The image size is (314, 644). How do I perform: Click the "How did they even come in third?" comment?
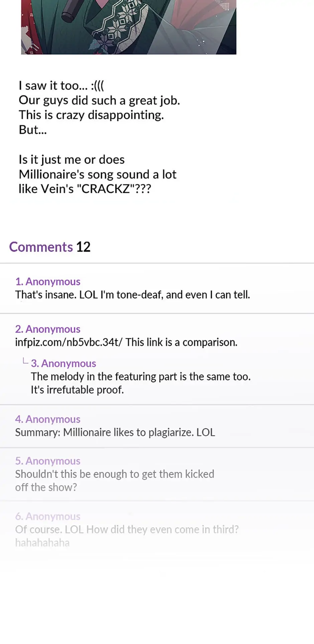click(127, 529)
